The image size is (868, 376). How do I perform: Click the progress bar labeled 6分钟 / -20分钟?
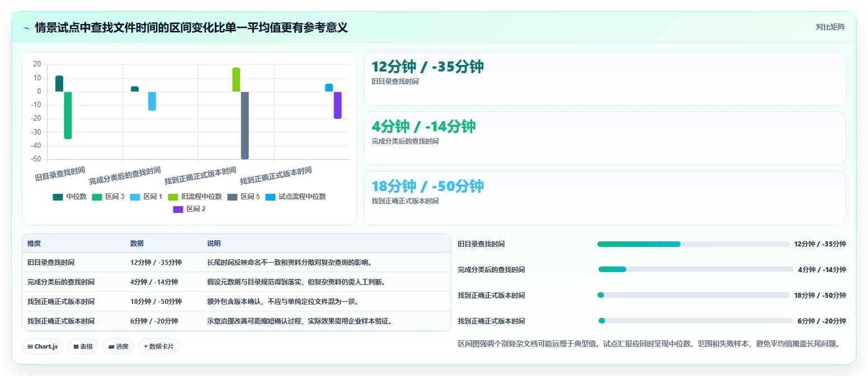click(696, 321)
